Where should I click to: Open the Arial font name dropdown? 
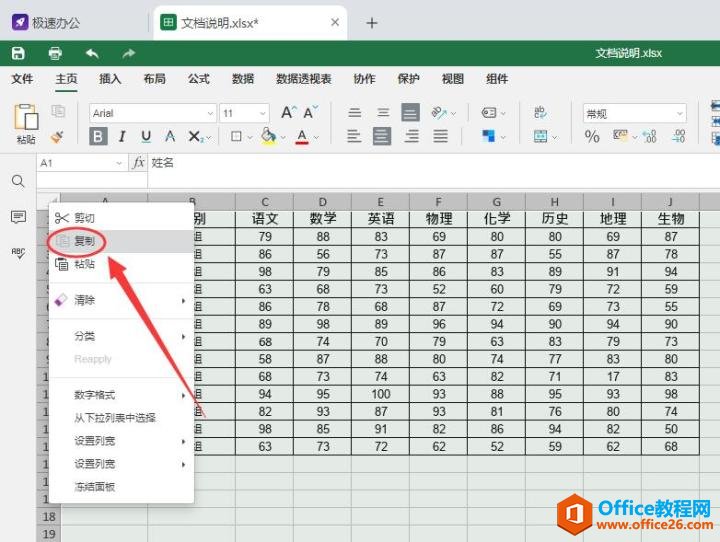coord(152,113)
